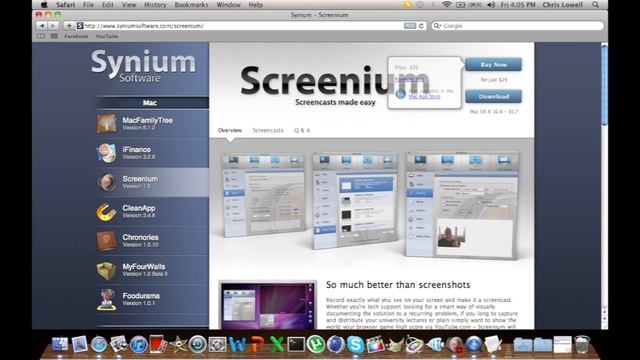Image resolution: width=640 pixels, height=360 pixels.
Task: Open the Safari menu
Action: click(65, 4)
